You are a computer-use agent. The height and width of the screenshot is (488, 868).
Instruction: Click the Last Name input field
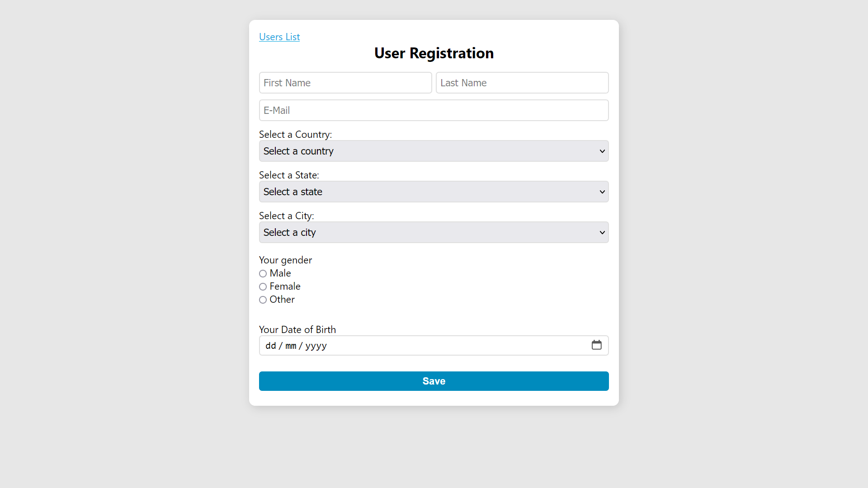coord(522,82)
